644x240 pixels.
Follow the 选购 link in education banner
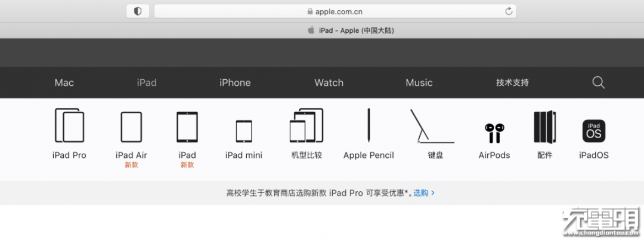[x=424, y=193]
